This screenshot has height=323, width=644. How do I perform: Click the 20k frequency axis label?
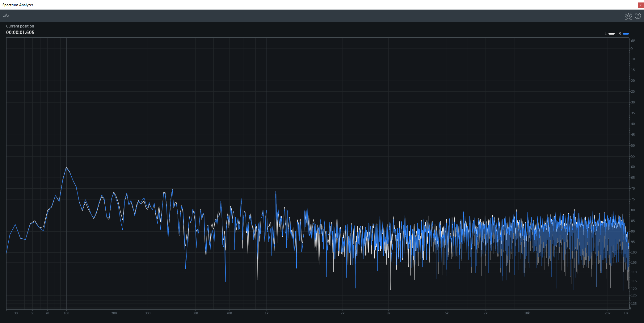pyautogui.click(x=608, y=313)
